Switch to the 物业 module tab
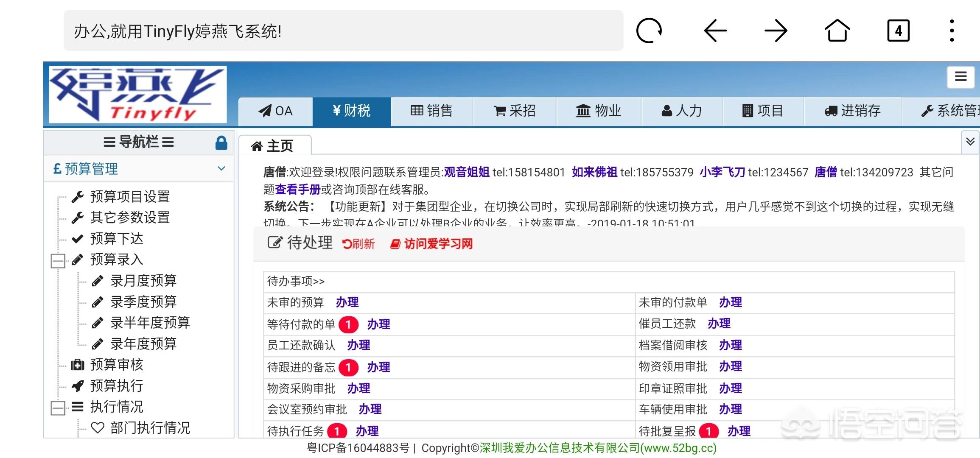Screen dimensions: 980x458 pyautogui.click(x=599, y=111)
